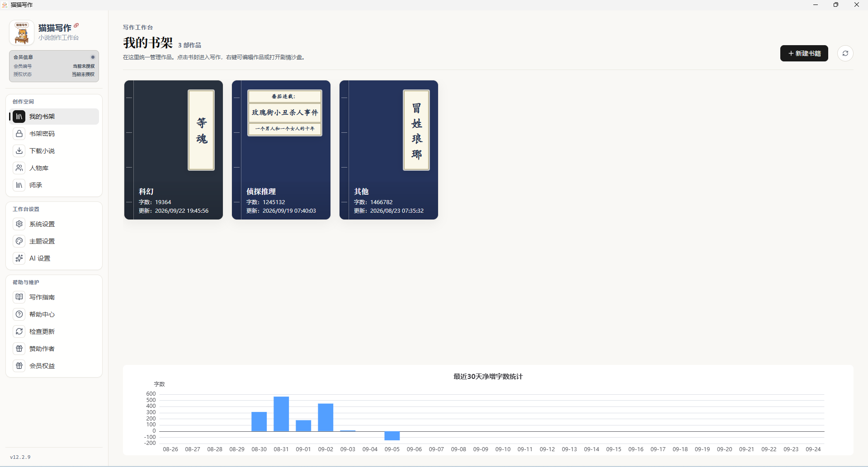Click the 会员权益 gift icon

pos(19,366)
